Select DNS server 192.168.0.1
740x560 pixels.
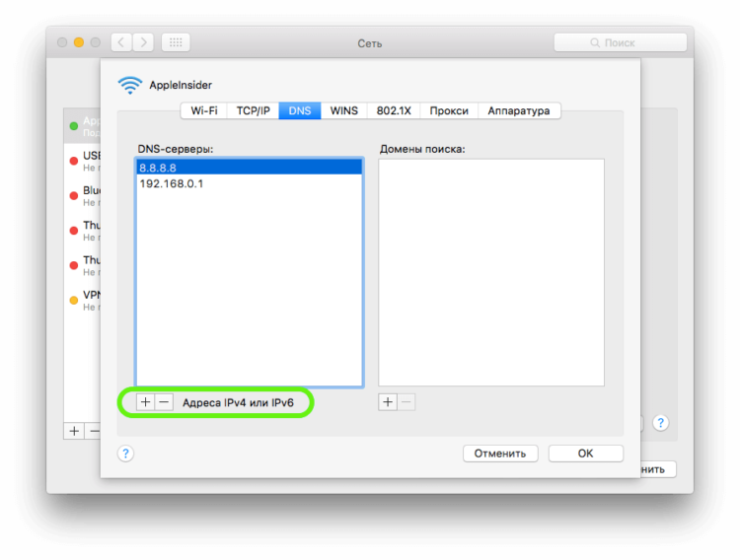250,183
